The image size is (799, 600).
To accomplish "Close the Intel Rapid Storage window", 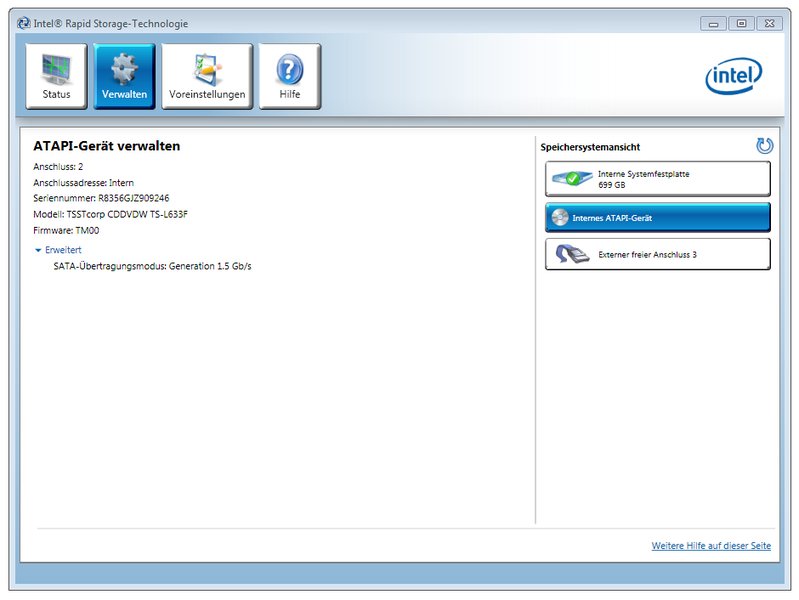I will pyautogui.click(x=769, y=23).
